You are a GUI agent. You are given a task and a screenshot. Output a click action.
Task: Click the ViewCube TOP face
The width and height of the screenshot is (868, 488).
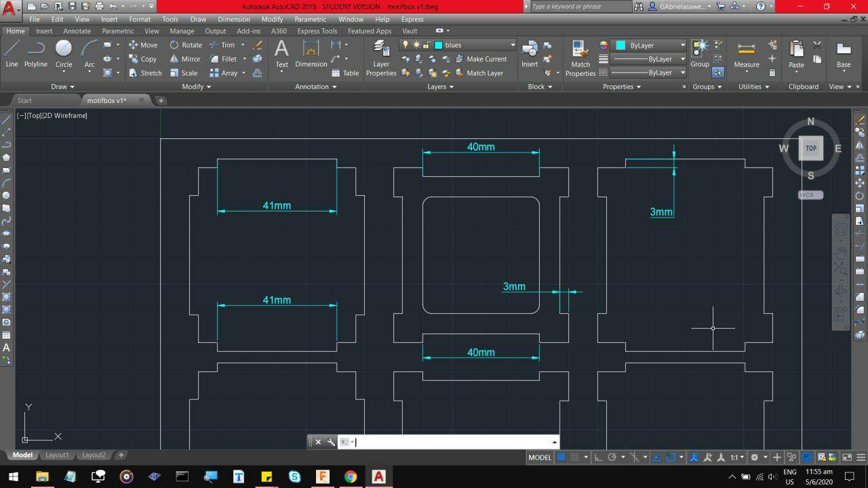(811, 148)
